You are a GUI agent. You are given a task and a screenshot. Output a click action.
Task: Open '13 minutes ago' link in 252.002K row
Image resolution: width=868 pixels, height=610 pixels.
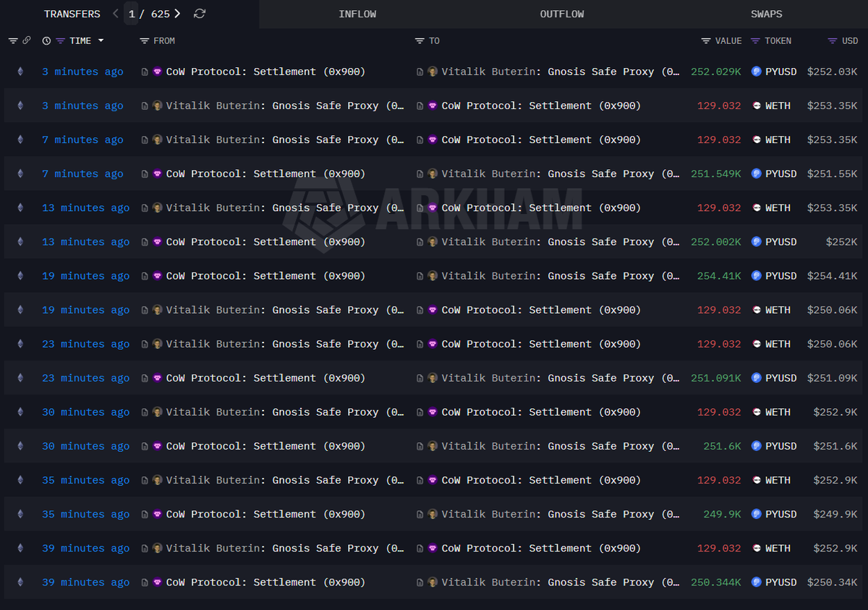point(86,242)
